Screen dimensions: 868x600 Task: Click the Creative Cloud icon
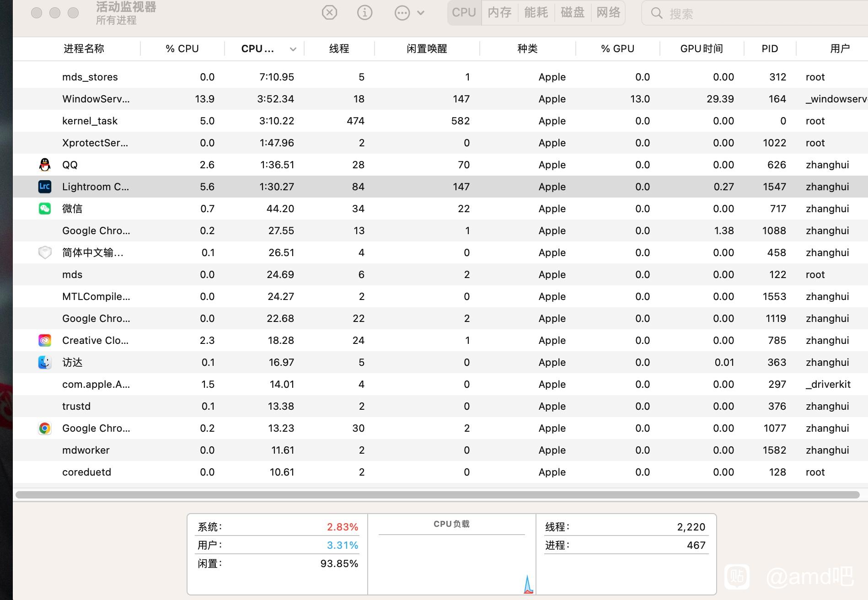45,340
